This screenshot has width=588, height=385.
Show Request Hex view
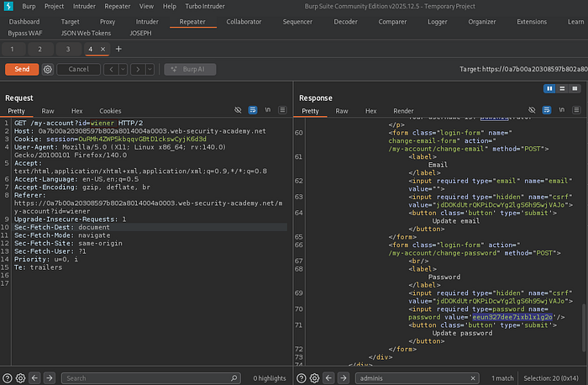click(x=77, y=111)
